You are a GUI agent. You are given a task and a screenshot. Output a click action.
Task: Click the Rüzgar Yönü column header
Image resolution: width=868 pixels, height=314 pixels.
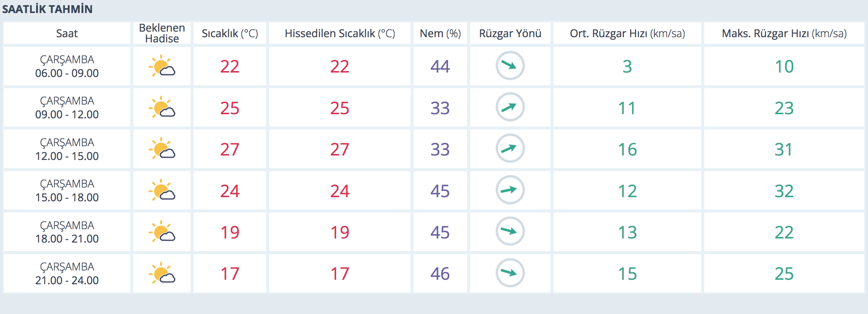pyautogui.click(x=510, y=33)
